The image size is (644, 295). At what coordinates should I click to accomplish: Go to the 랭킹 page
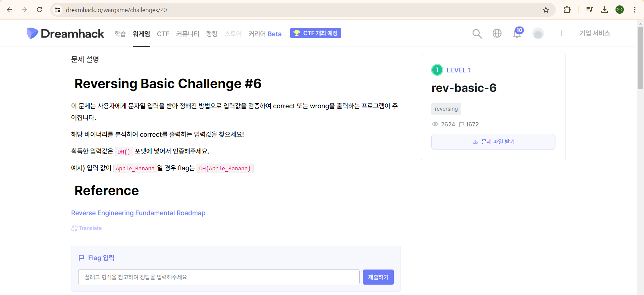(x=212, y=34)
